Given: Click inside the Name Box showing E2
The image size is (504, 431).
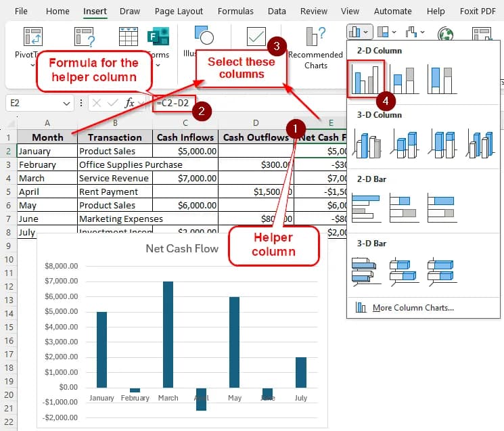Looking at the screenshot, I should 34,103.
